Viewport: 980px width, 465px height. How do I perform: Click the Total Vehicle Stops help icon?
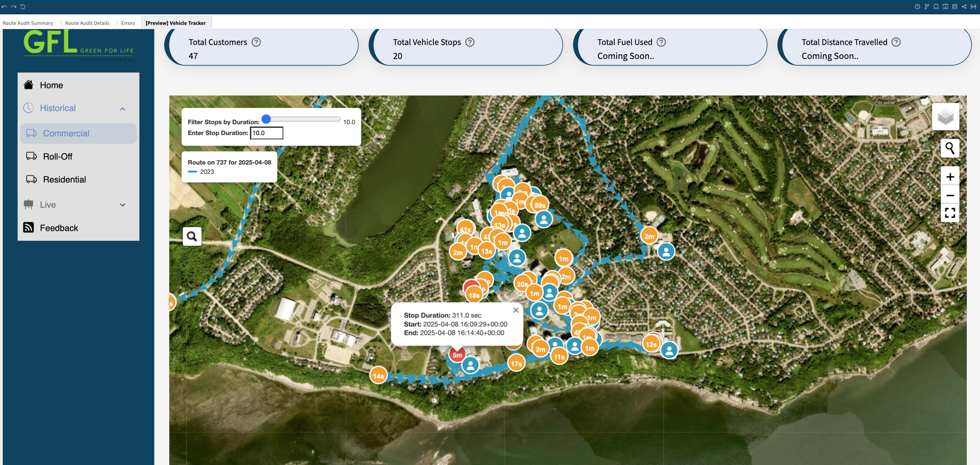(x=470, y=42)
